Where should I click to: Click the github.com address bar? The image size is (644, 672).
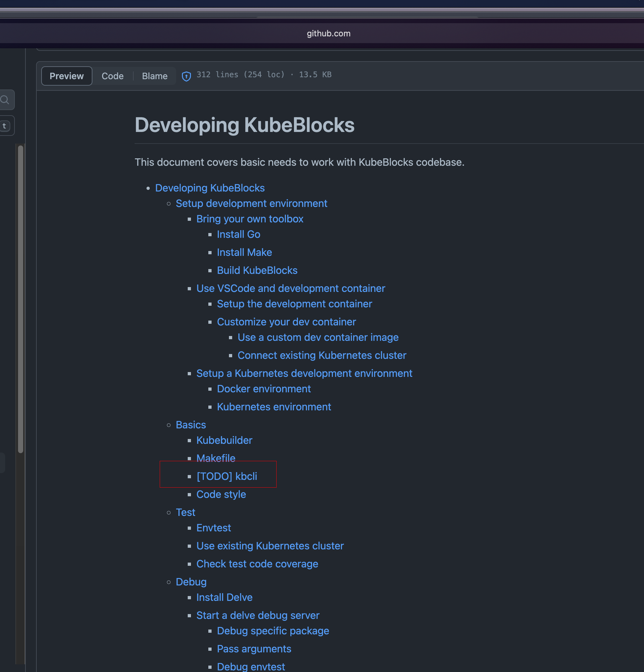[328, 33]
